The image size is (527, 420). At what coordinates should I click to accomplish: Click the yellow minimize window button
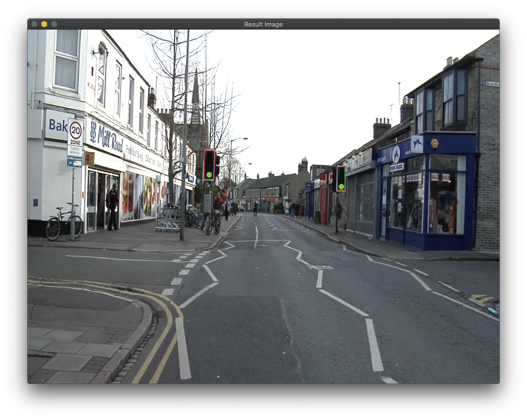(x=44, y=24)
